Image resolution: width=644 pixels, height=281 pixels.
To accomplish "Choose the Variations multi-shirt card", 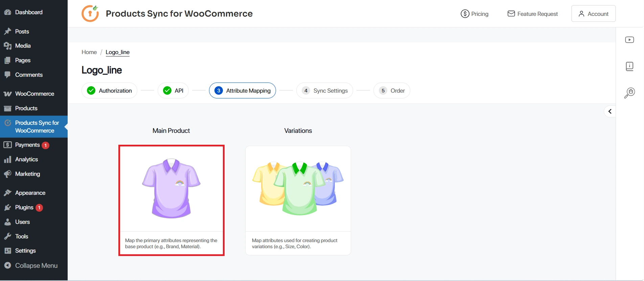I will click(298, 200).
